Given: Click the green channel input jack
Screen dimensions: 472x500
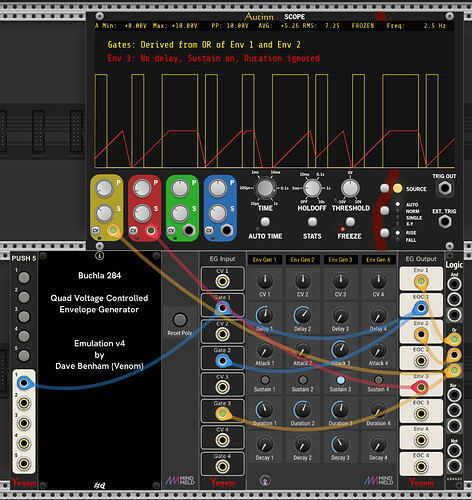Looking at the screenshot, I should point(189,231).
